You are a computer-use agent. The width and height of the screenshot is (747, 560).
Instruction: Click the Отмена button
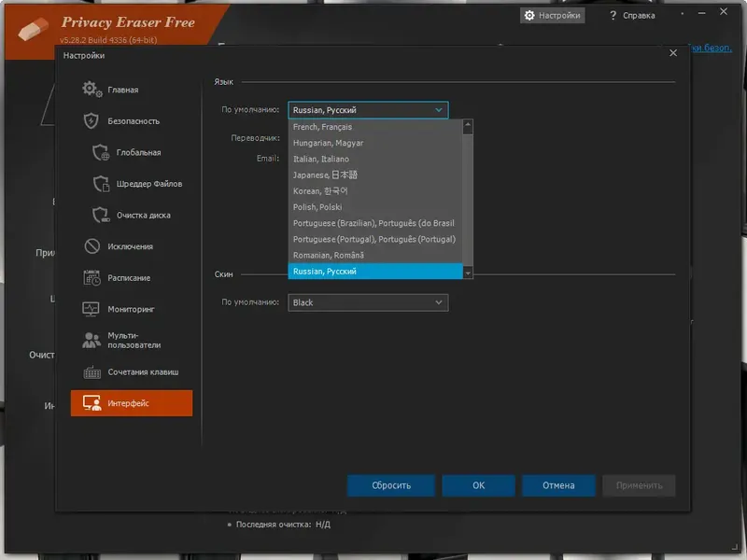(x=558, y=485)
